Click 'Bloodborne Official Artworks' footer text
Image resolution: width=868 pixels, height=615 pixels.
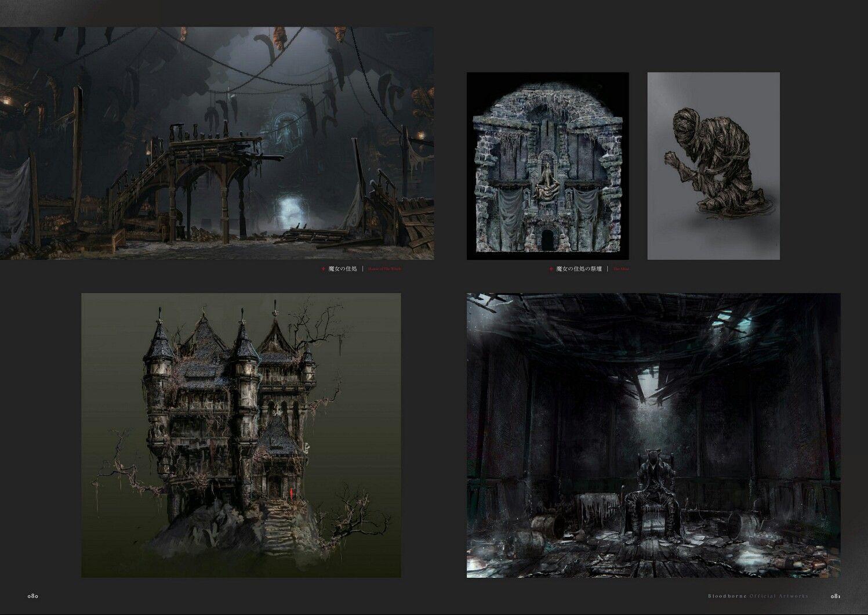[757, 596]
